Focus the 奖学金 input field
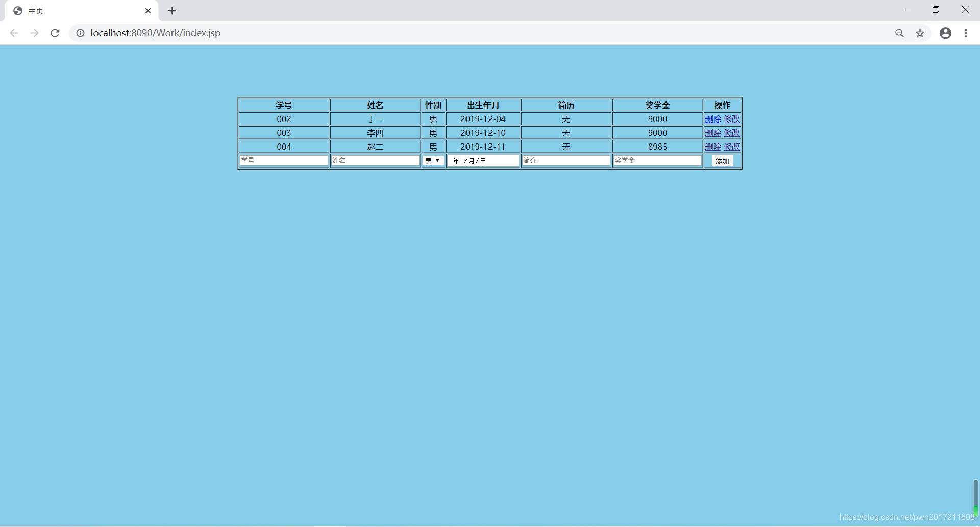This screenshot has width=980, height=527. pos(657,160)
